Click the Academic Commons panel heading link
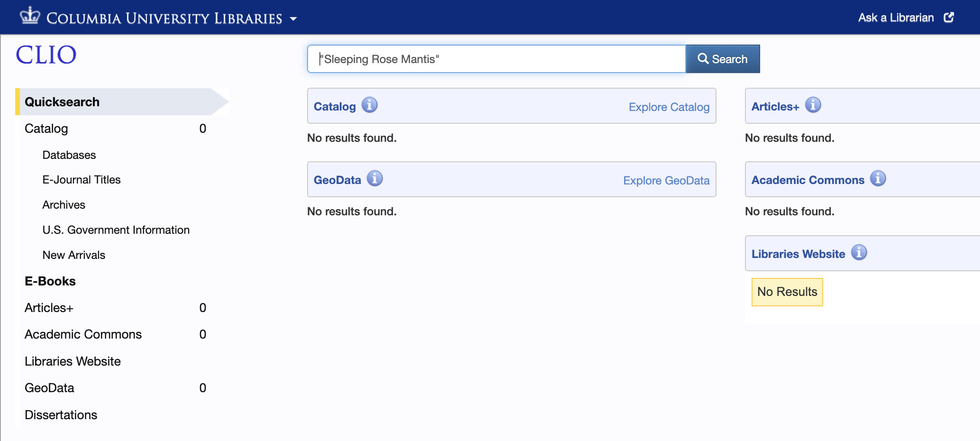This screenshot has height=441, width=980. pos(808,180)
